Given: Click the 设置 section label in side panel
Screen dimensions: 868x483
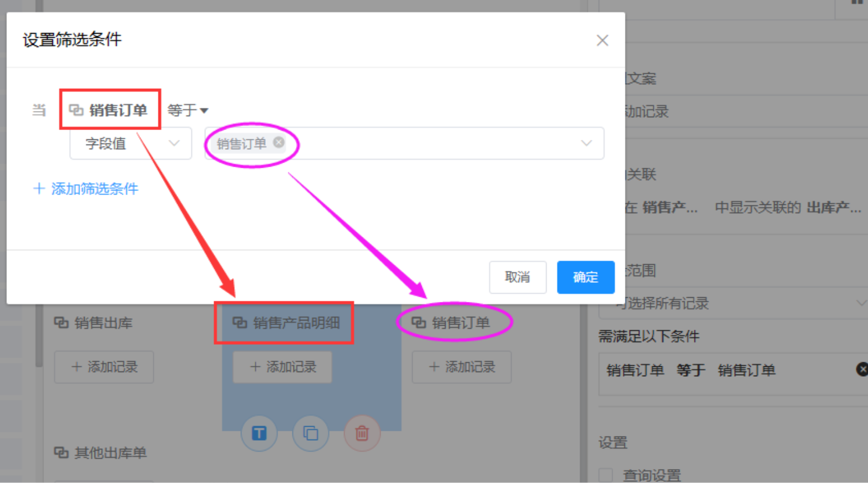Looking at the screenshot, I should [613, 442].
